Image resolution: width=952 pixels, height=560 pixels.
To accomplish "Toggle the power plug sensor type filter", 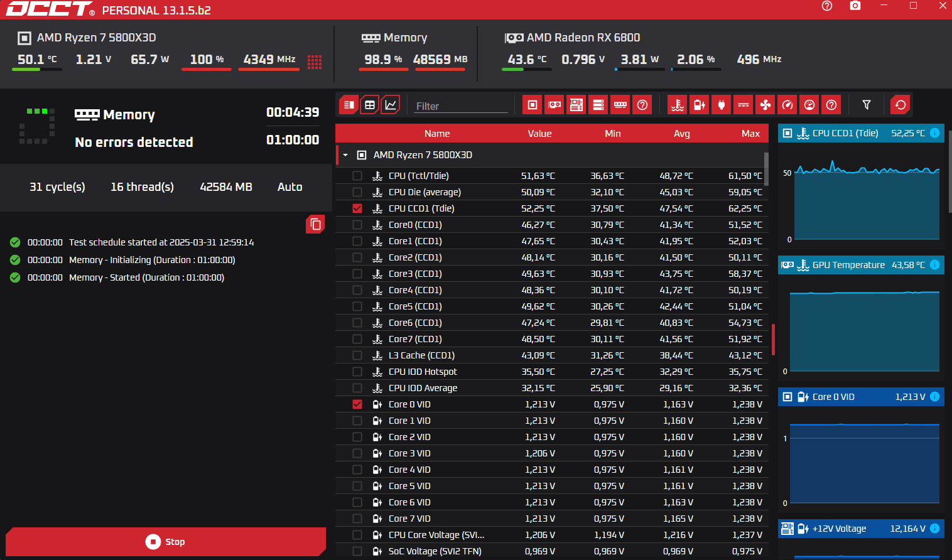I will (722, 105).
